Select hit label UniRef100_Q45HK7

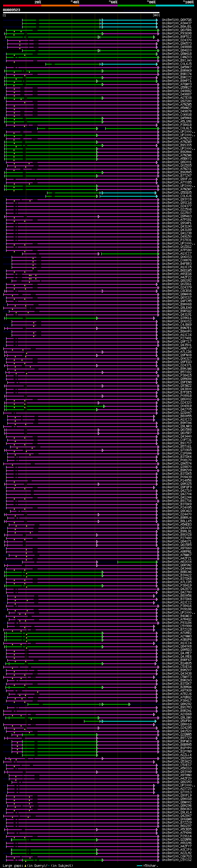click(177, 67)
